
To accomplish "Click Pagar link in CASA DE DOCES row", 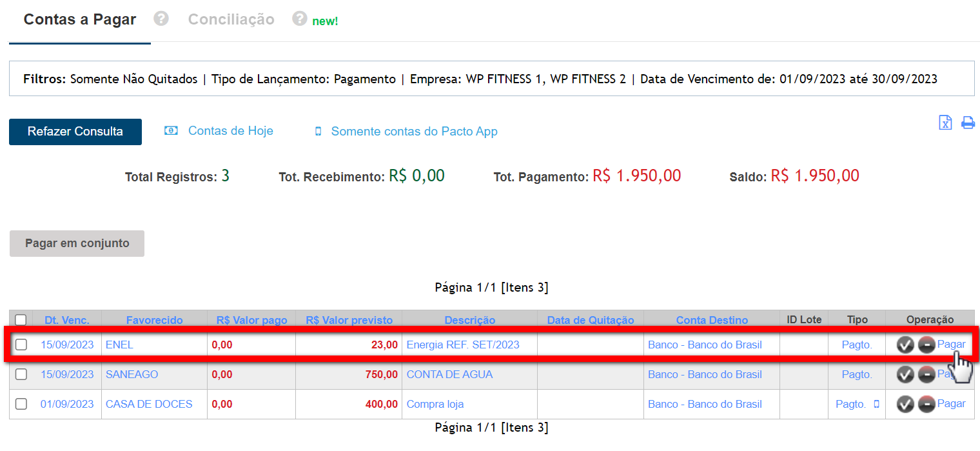I will point(951,404).
